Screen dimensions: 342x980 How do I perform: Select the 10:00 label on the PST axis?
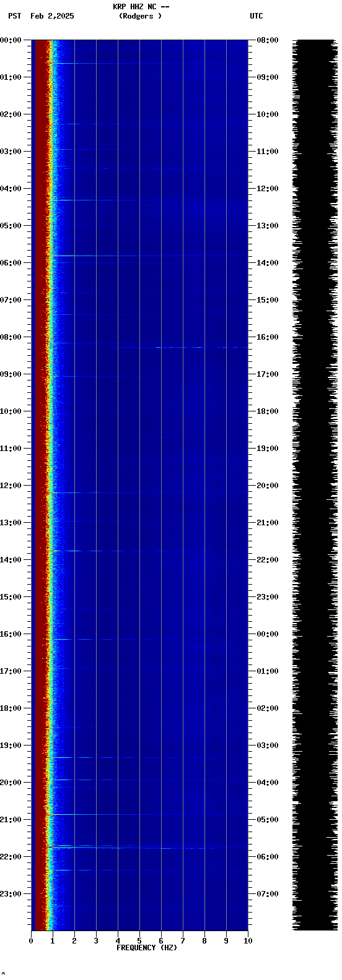(11, 411)
